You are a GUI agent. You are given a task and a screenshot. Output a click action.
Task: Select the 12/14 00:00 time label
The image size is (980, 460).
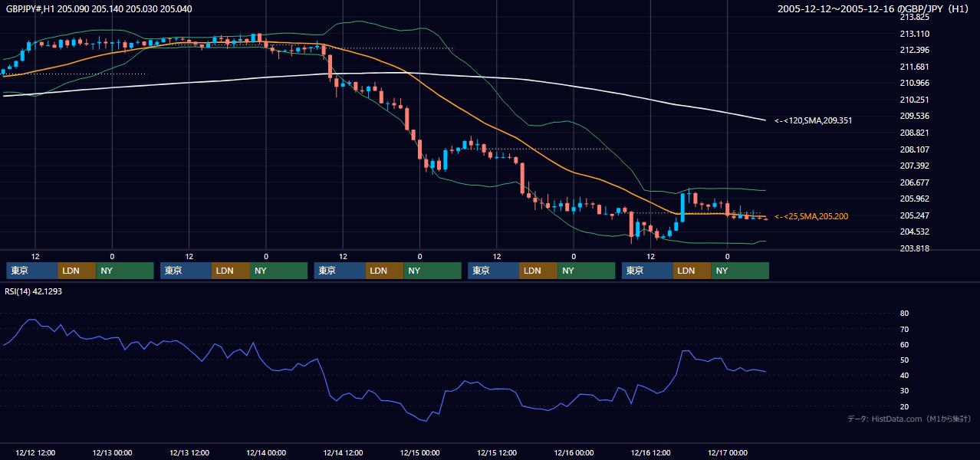click(266, 452)
